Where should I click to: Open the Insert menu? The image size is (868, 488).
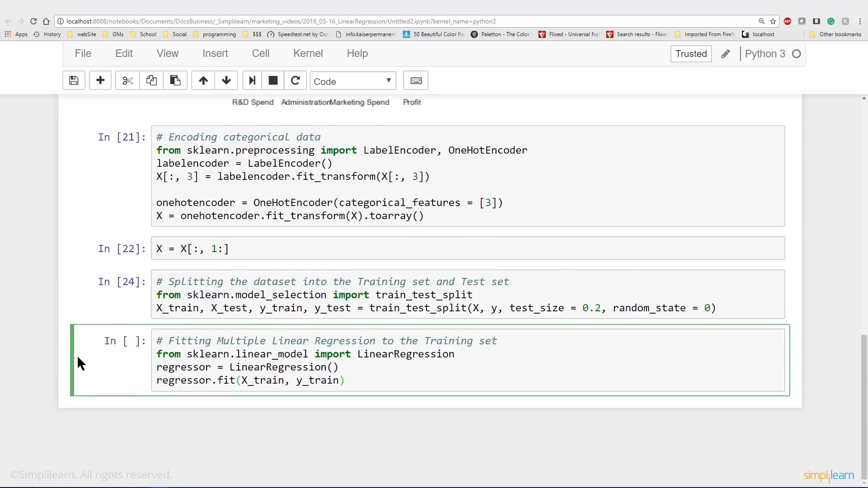coord(215,53)
